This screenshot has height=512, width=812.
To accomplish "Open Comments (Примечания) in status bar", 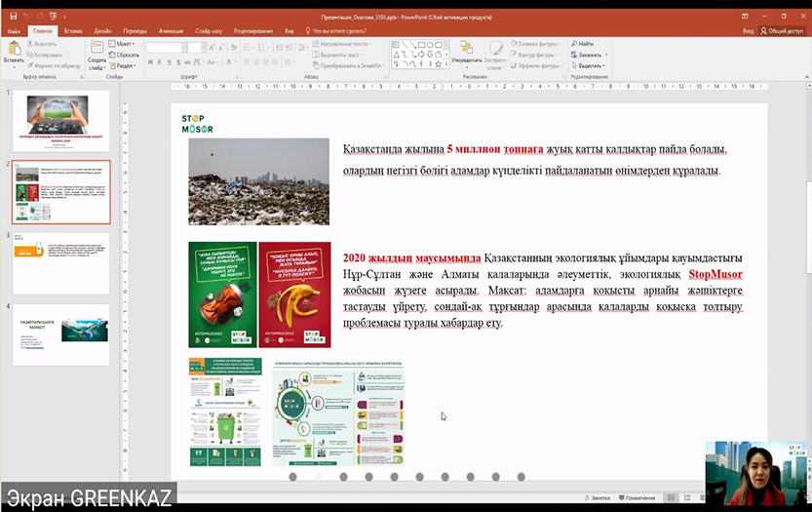I will [636, 497].
